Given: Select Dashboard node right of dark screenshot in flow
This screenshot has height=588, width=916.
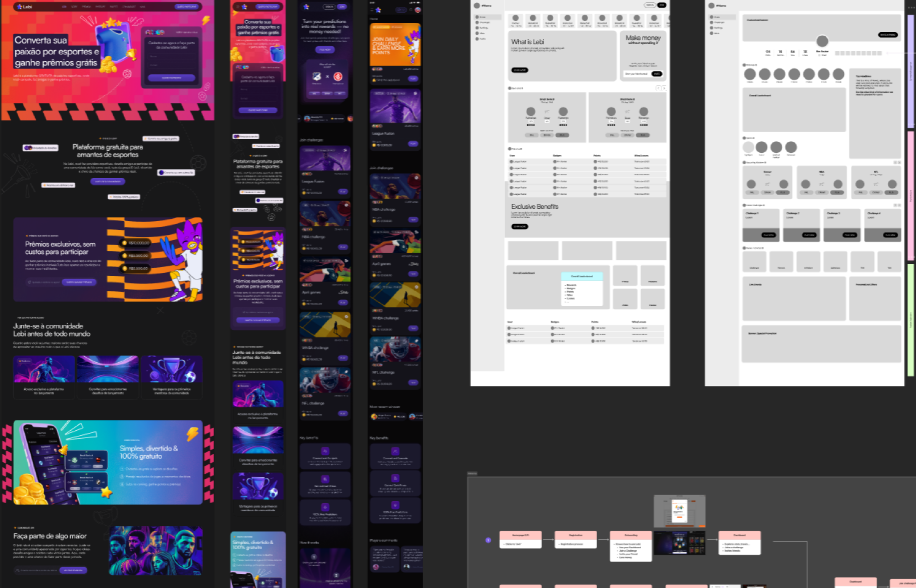Looking at the screenshot, I should tap(739, 543).
